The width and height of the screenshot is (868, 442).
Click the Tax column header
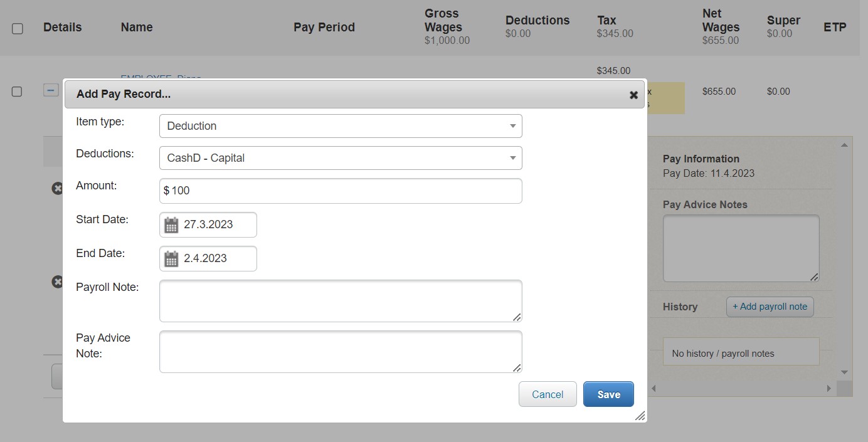point(606,20)
